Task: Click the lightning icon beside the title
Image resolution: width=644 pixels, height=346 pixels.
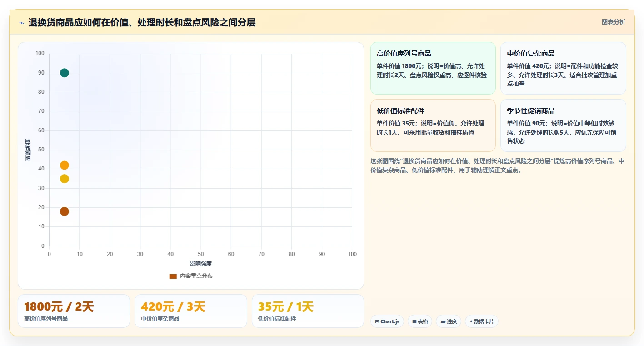Action: [x=21, y=23]
